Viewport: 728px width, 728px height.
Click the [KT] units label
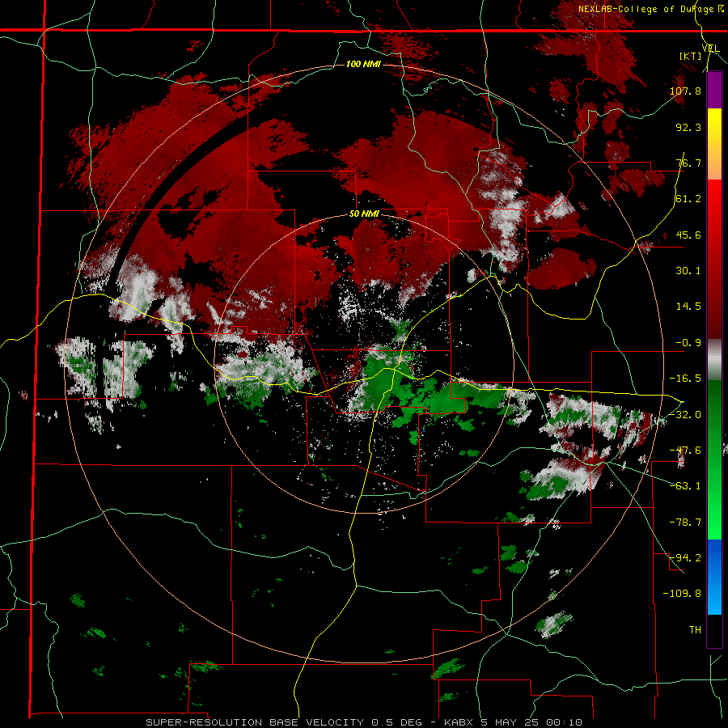coord(691,56)
